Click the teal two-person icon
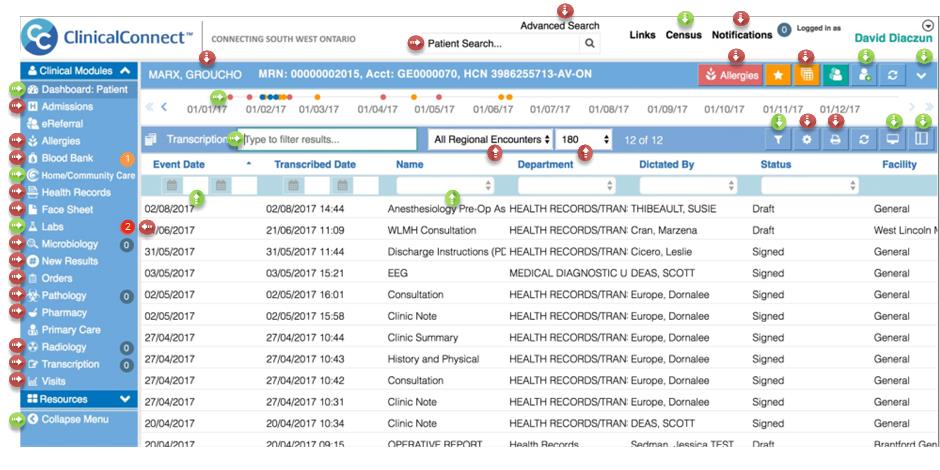The height and width of the screenshot is (470, 940). click(x=836, y=75)
